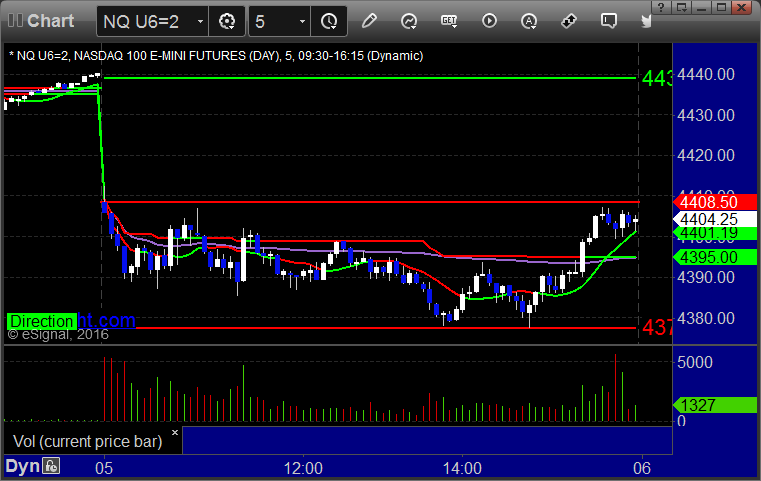Click the green 1327 volume tag
Viewport: 761px width, 481px height.
(x=714, y=405)
